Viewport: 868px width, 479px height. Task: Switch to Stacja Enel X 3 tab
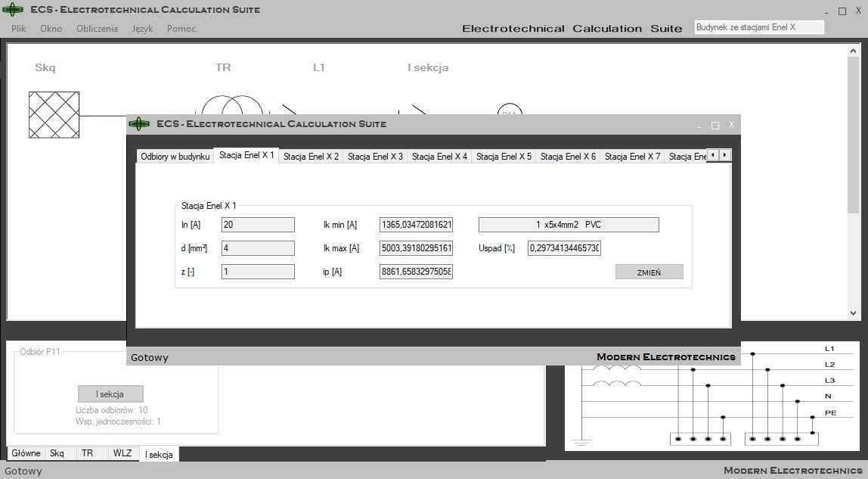375,157
